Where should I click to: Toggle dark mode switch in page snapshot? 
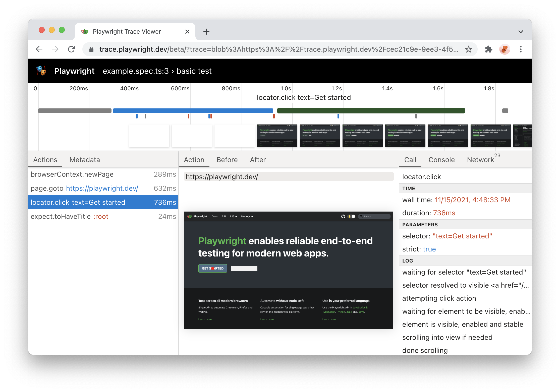pos(351,216)
